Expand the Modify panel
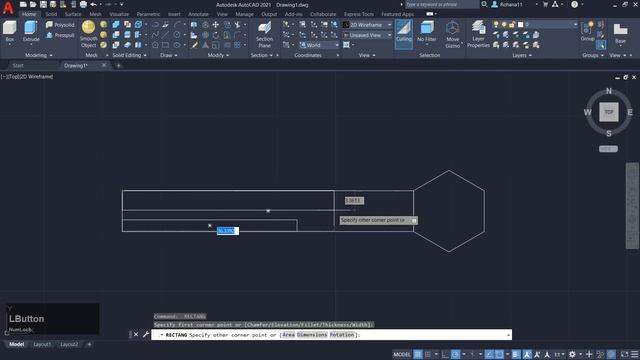640x360 pixels. click(x=218, y=55)
